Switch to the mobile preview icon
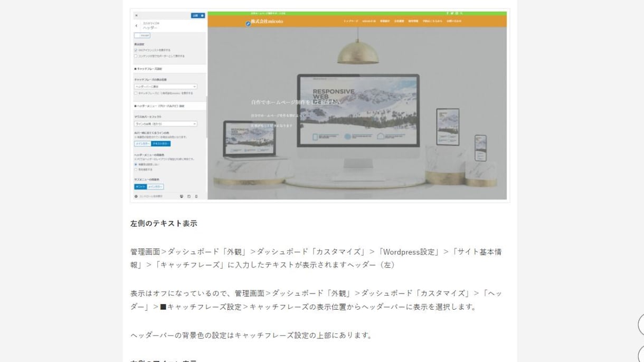This screenshot has width=644, height=362. click(x=196, y=196)
